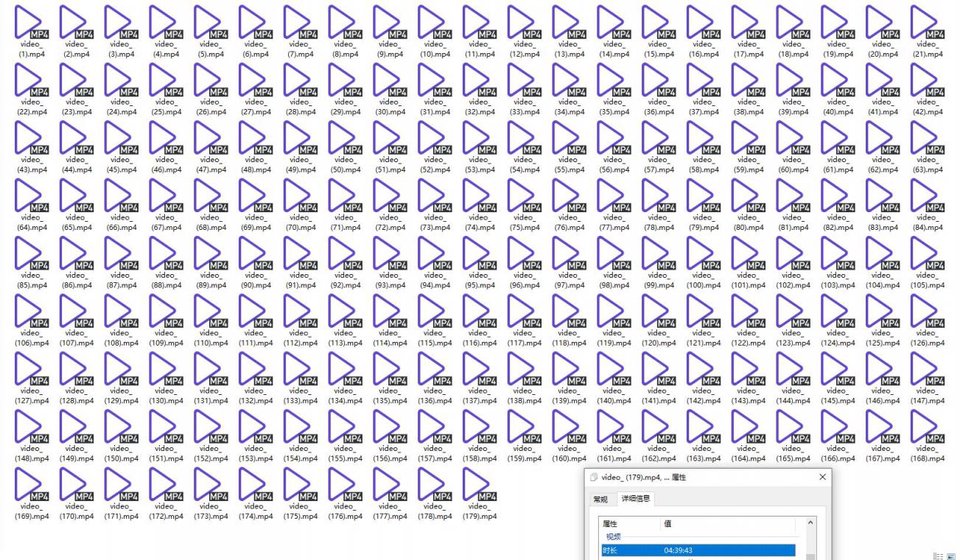Switch to the 常规 tab in properties
Image resolution: width=960 pixels, height=560 pixels.
click(x=600, y=499)
